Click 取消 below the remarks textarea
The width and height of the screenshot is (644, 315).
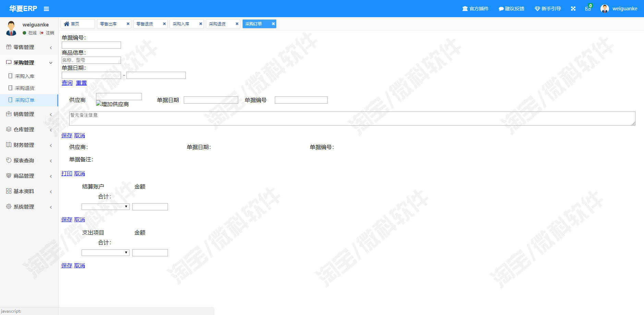click(x=80, y=135)
